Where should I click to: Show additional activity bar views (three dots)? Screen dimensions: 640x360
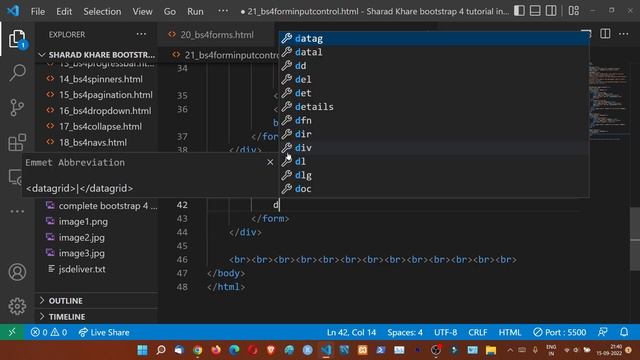tap(17, 211)
